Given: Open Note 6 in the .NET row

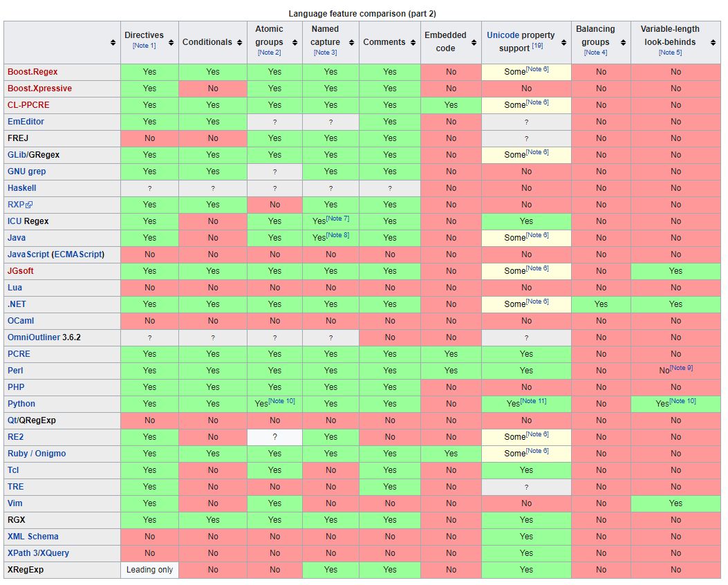Looking at the screenshot, I should coord(537,301).
